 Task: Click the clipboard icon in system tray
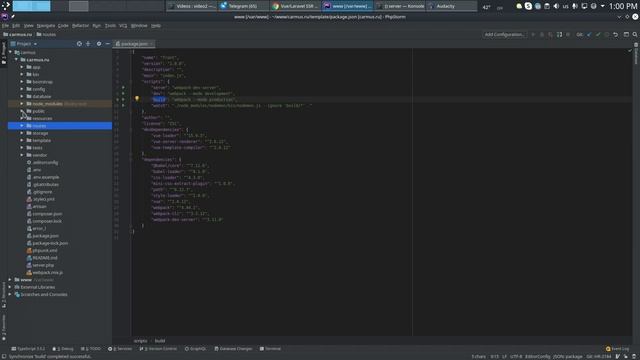point(547,6)
